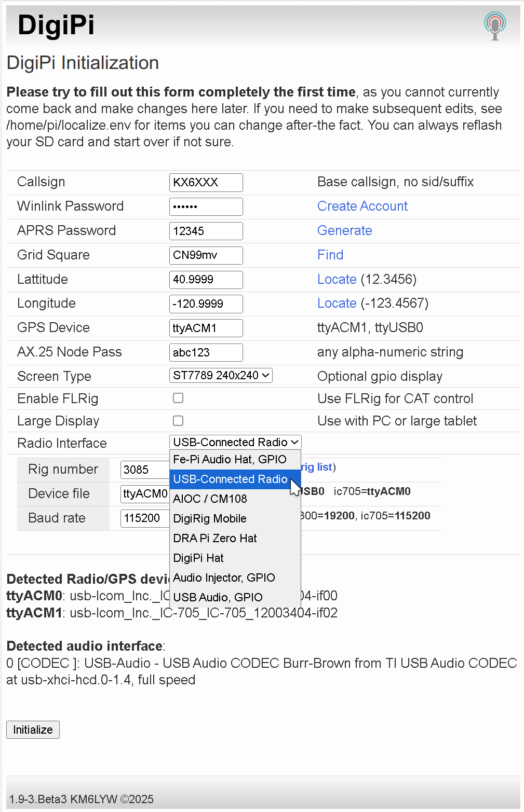The image size is (524, 812).
Task: Focus the Lattitude input field
Action: coord(206,280)
